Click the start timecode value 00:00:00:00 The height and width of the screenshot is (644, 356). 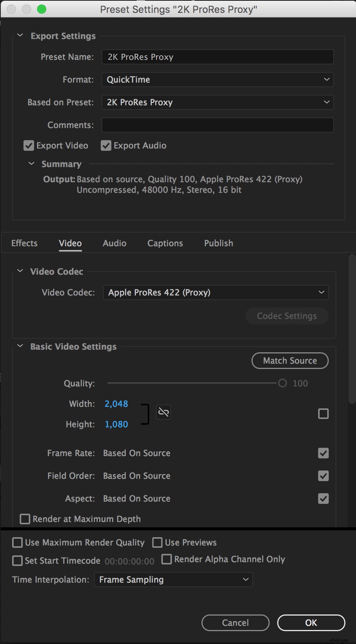pyautogui.click(x=130, y=561)
